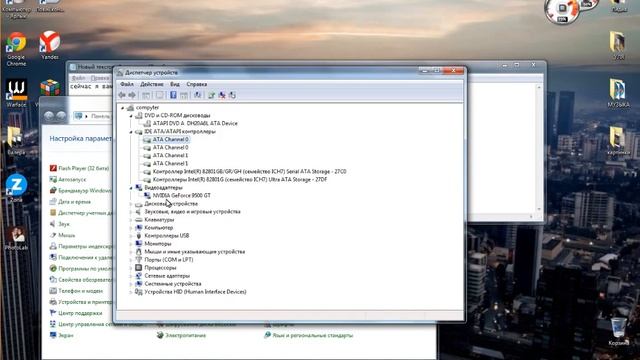Collapse the compyter root node
This screenshot has width=640, height=360.
122,108
